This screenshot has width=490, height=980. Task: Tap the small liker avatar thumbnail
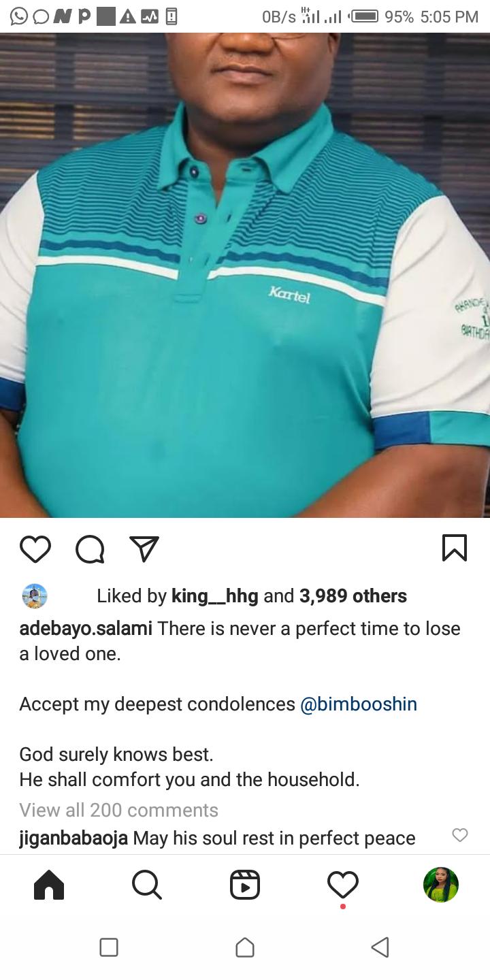(35, 596)
